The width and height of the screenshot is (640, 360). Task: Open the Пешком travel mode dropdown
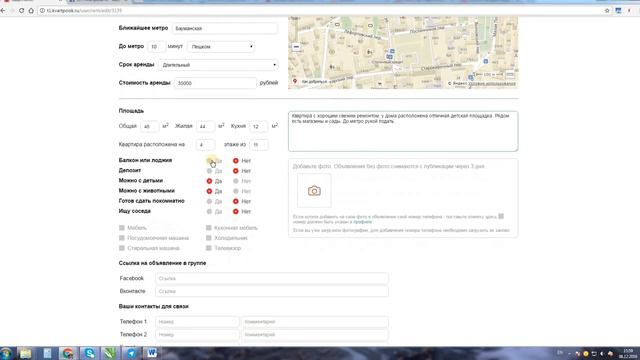coord(221,47)
